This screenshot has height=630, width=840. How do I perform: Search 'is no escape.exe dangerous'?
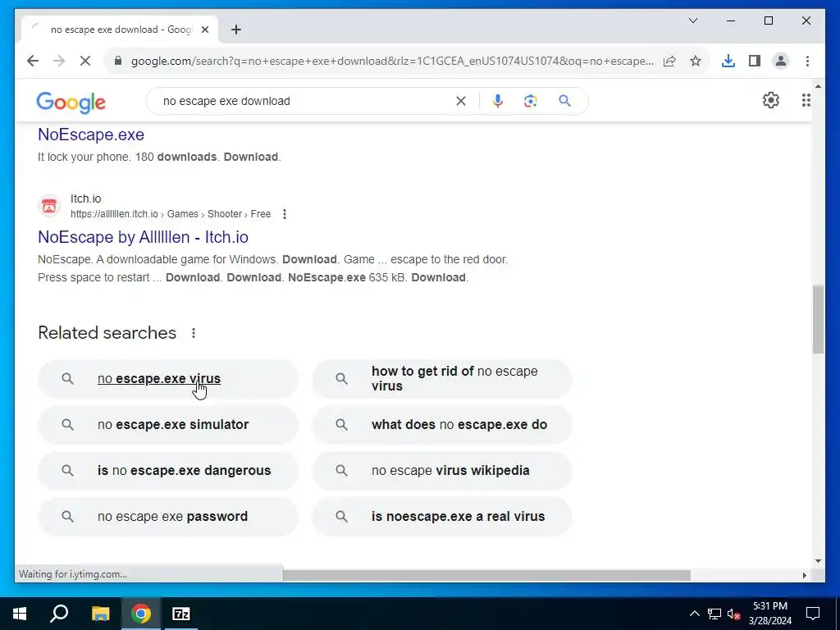tap(167, 471)
